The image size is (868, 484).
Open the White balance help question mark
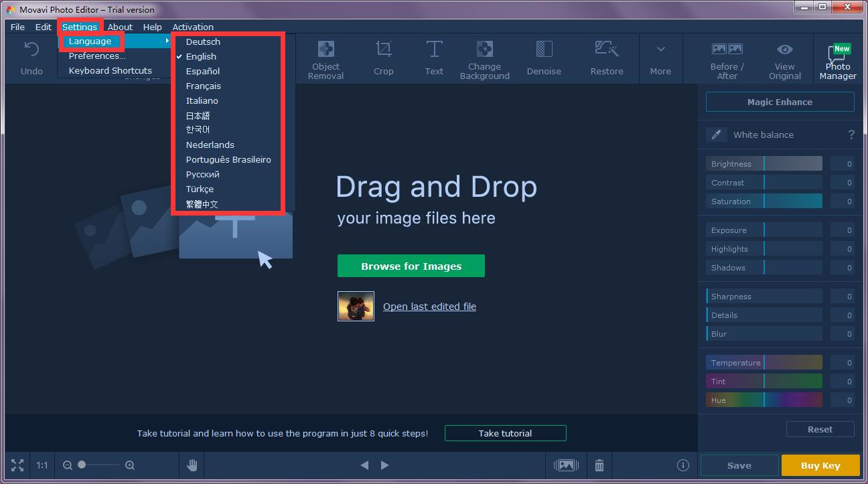click(x=851, y=135)
